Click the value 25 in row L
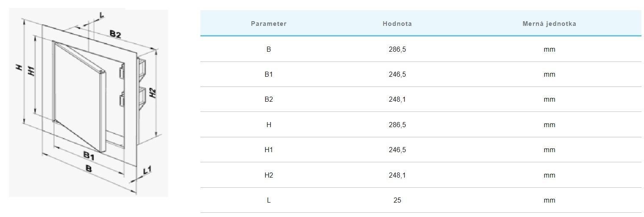The width and height of the screenshot is (644, 217). [397, 200]
